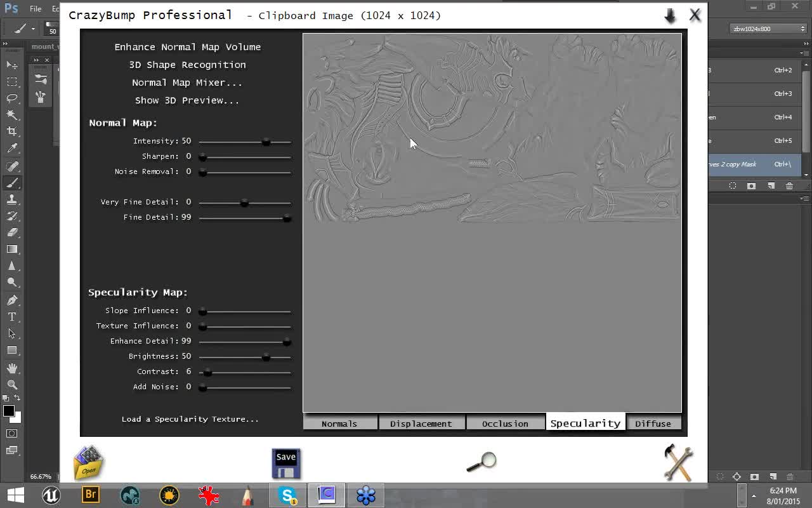Open CrazyBump settings hammer and wrench icon
The height and width of the screenshot is (508, 812).
coord(678,462)
